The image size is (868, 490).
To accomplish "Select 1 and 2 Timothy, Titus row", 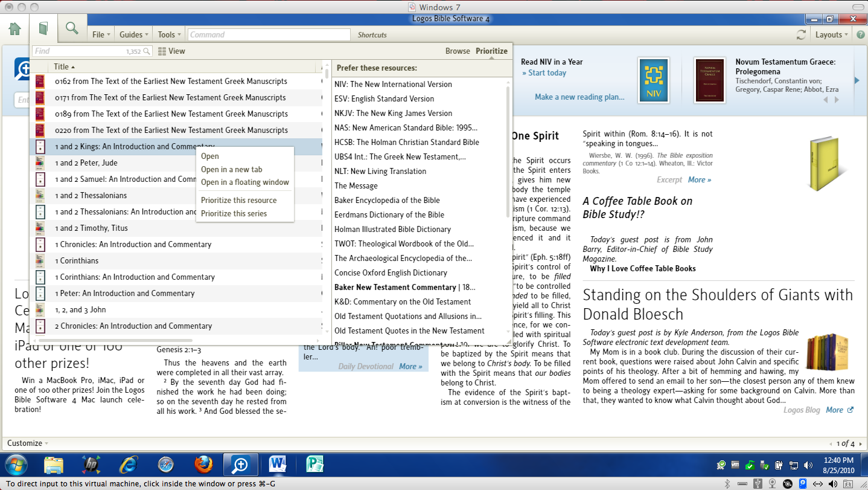I will [176, 228].
